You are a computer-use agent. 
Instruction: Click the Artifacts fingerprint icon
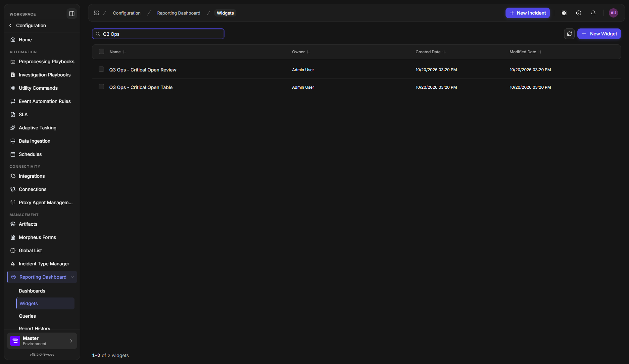(13, 224)
